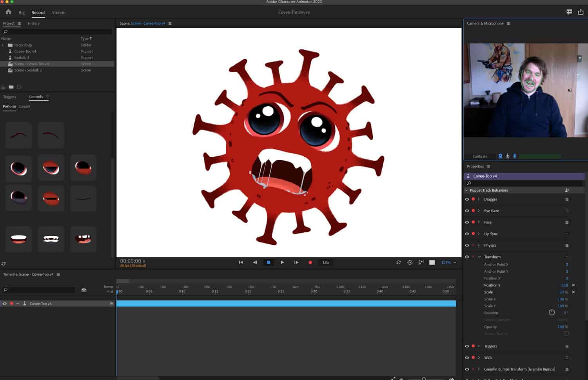Switch to the Layout view next to Perform
Viewport: 588px width, 380px height.
[x=25, y=106]
